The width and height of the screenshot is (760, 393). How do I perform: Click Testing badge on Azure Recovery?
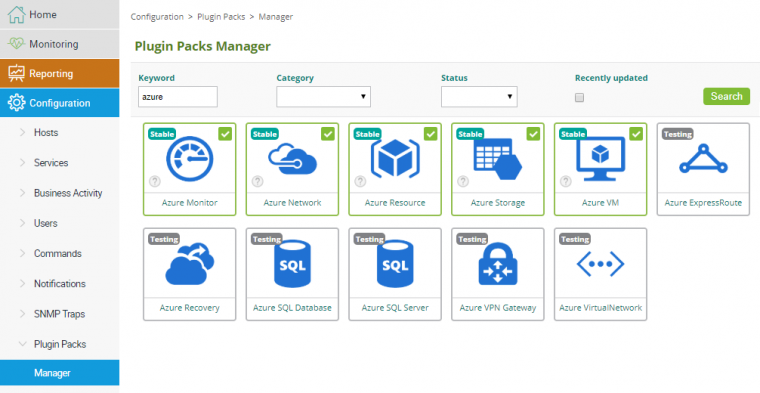(164, 239)
